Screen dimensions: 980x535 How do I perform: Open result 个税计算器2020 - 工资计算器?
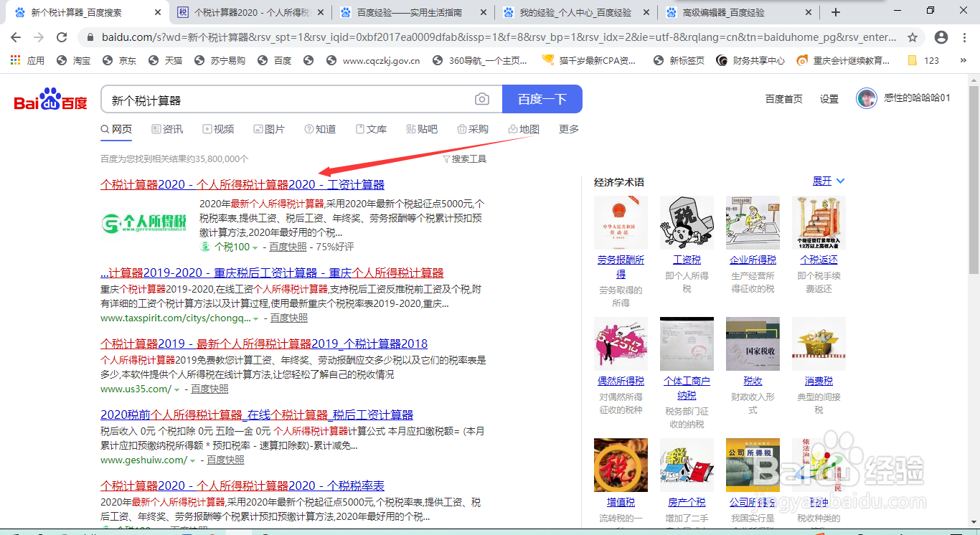(x=242, y=184)
